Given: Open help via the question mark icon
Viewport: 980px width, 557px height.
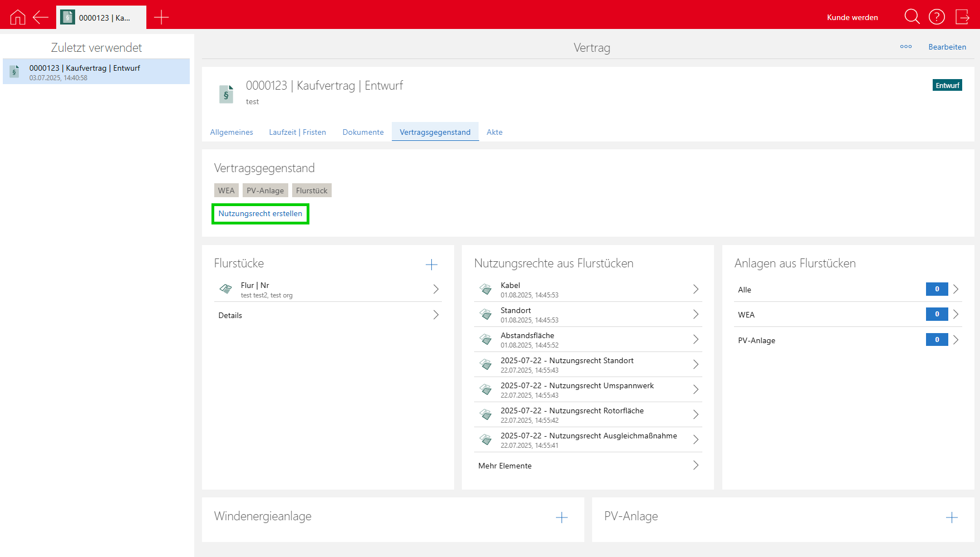Looking at the screenshot, I should click(x=937, y=17).
